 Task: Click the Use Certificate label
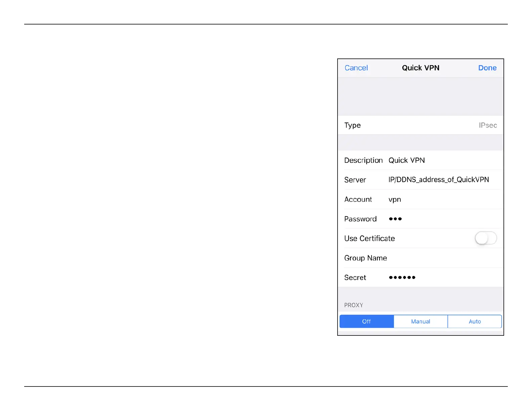coord(369,238)
